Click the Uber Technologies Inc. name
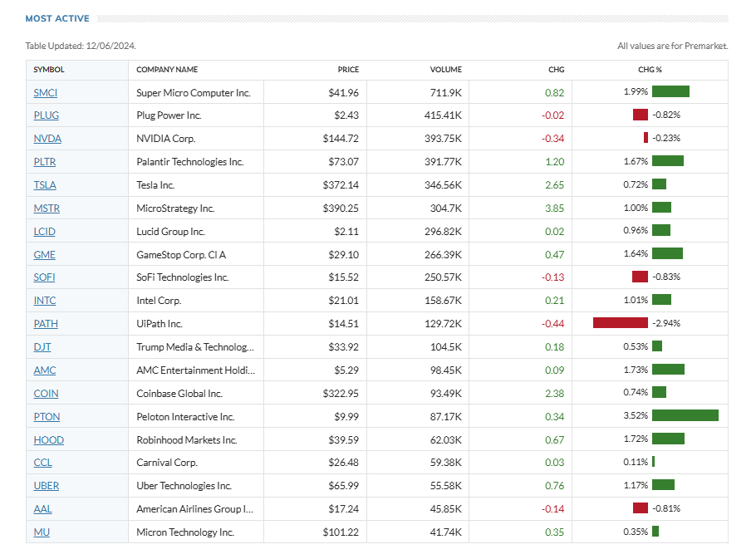The image size is (756, 559). pyautogui.click(x=184, y=485)
